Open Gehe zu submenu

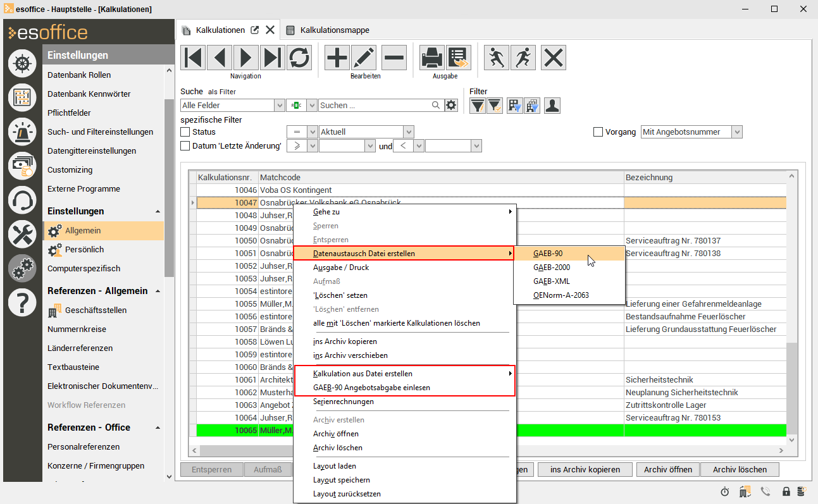(405, 212)
